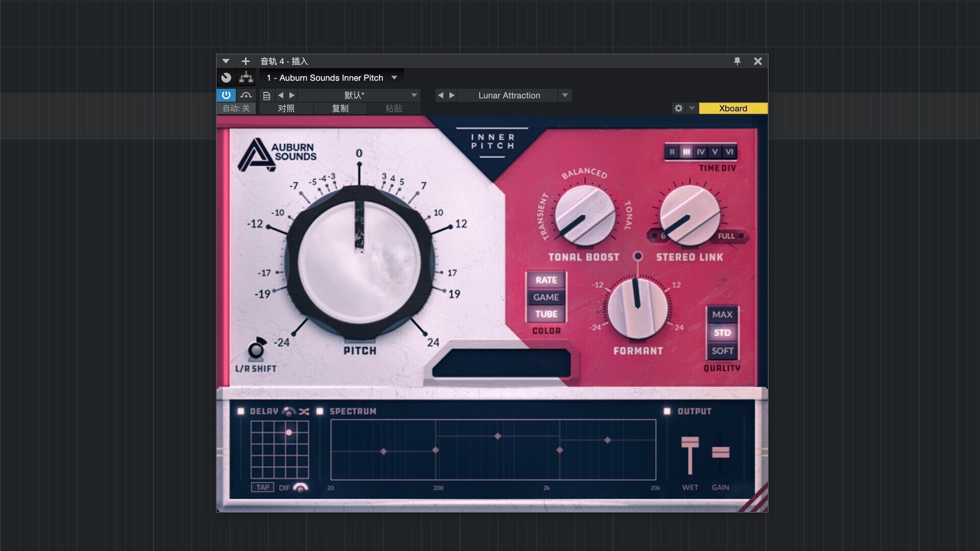
Task: Click the 对照 compare button
Action: click(x=286, y=108)
